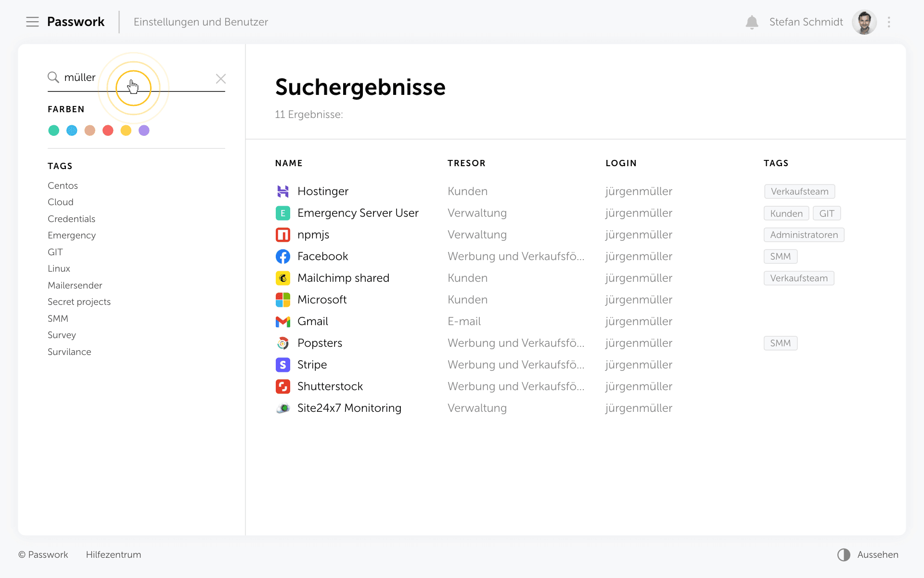
Task: Click the E-mail tresor of Gmail
Action: pyautogui.click(x=464, y=321)
